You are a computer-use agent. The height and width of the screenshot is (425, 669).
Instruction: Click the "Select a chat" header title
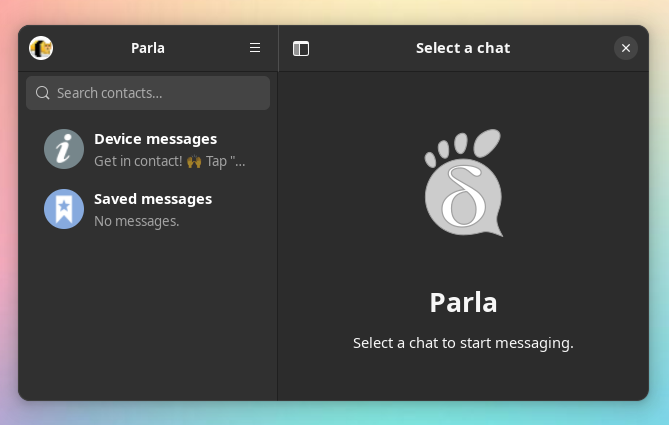tap(463, 48)
